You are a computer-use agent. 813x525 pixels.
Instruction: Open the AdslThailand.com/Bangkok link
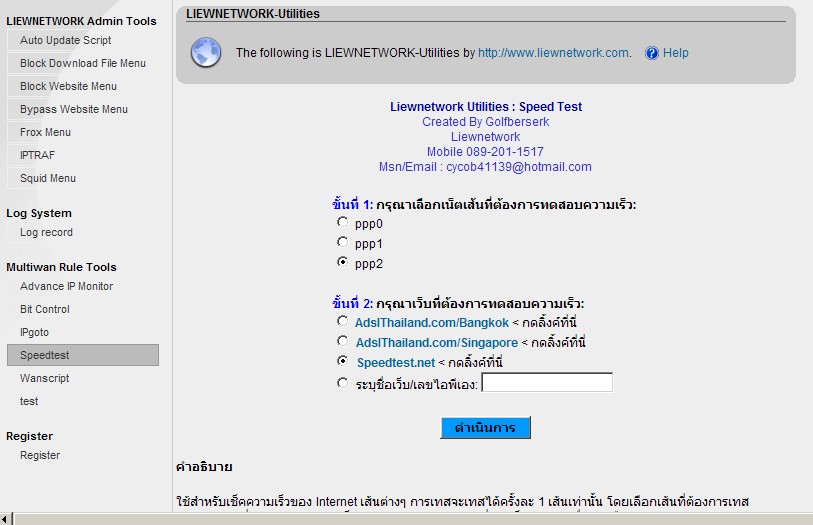pyautogui.click(x=431, y=323)
